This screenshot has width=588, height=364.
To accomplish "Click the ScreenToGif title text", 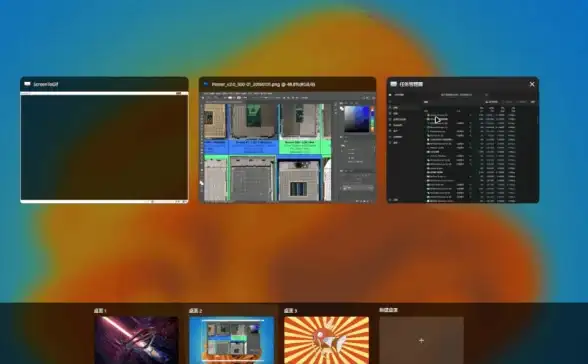I will (46, 84).
